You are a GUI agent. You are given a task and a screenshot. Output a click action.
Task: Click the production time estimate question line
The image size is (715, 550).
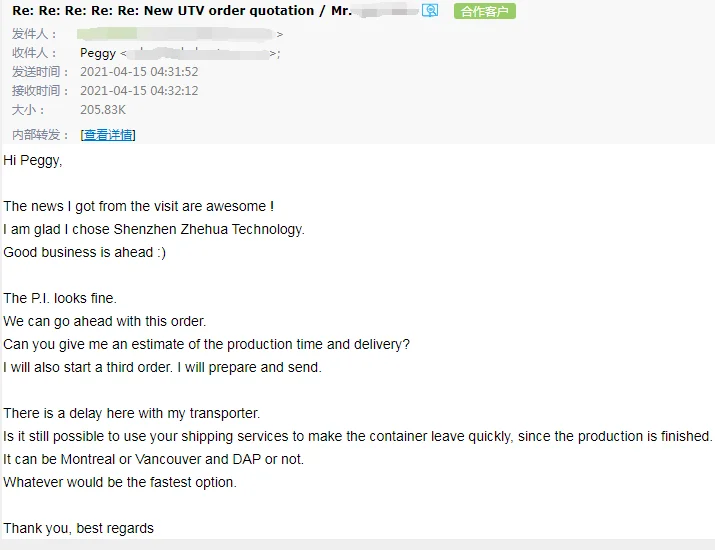tap(206, 344)
